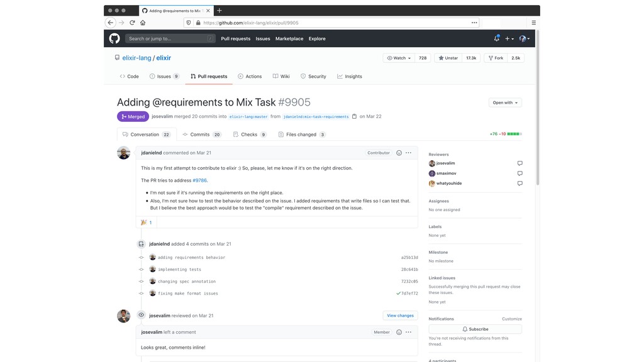Open the Files changed tab
Screen dimensions: 644x362
click(302, 134)
